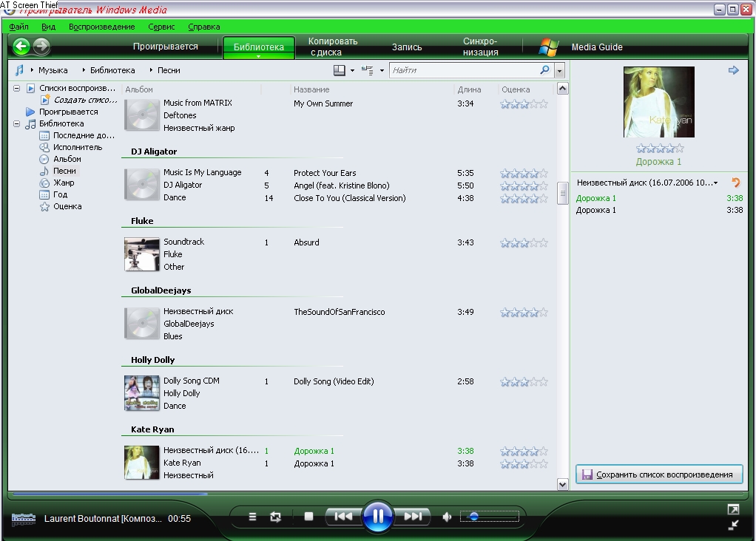Switch to the Проигрывается tab
Image resolution: width=756 pixels, height=541 pixels.
[x=166, y=47]
